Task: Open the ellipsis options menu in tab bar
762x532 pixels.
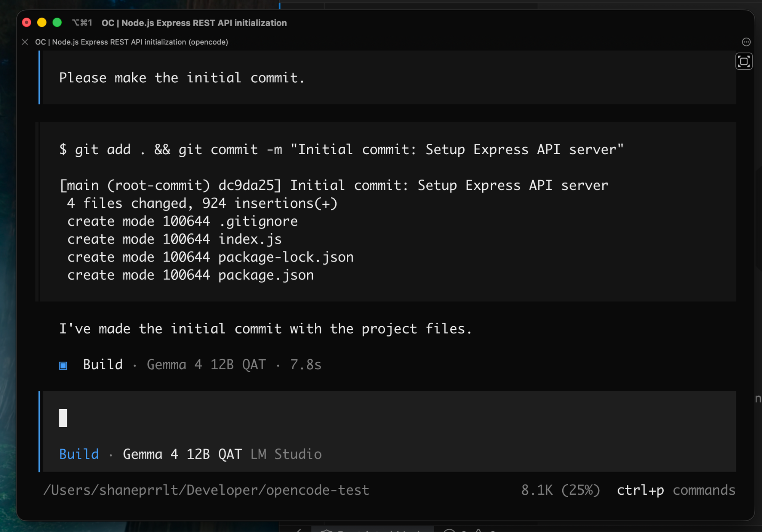Action: pyautogui.click(x=746, y=42)
